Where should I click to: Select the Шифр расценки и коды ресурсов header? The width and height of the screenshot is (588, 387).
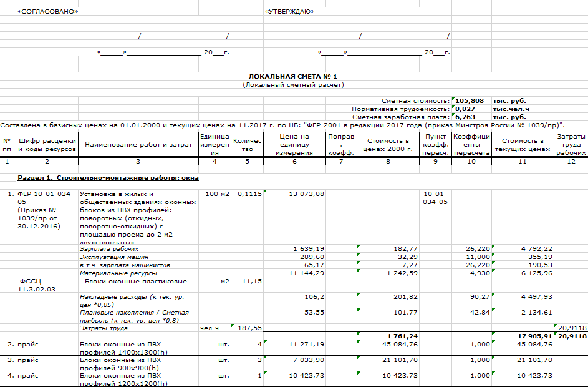[47, 144]
